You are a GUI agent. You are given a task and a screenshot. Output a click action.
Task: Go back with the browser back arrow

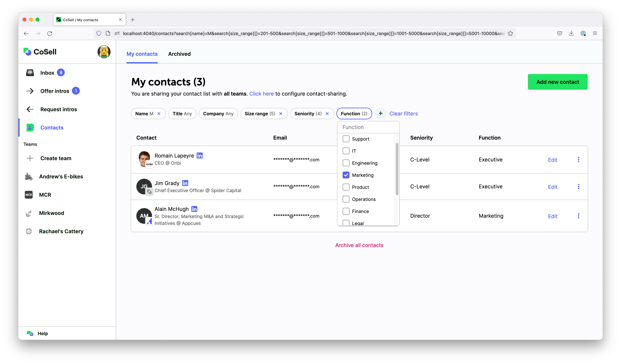[26, 34]
